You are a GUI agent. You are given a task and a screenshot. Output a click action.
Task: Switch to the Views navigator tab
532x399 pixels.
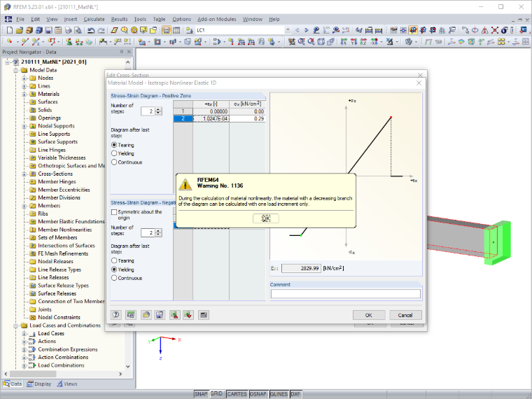66,384
